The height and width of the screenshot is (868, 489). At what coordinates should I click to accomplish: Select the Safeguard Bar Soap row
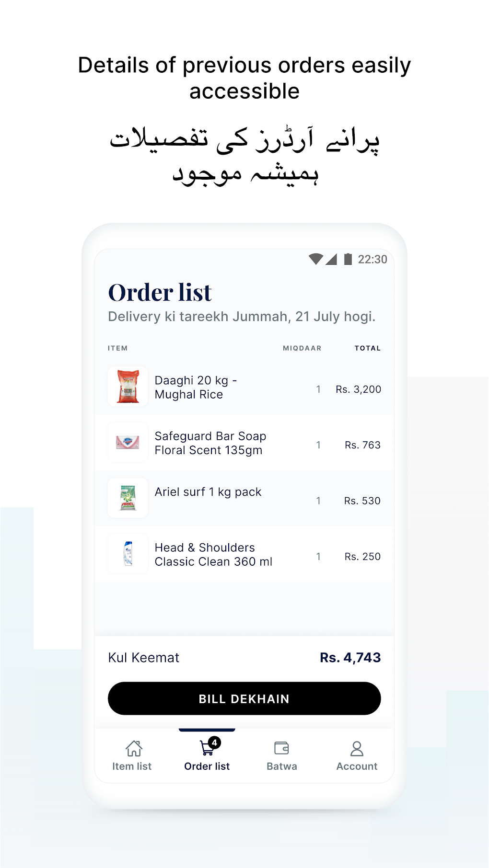210,443
